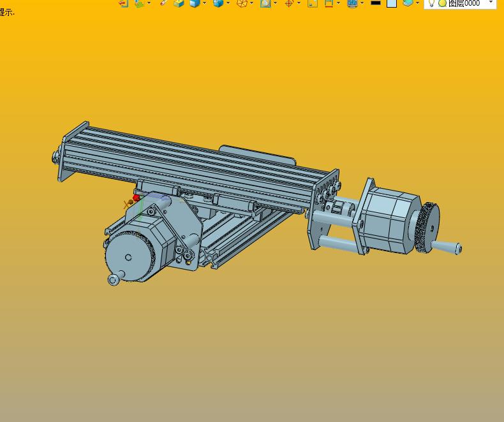Open dropdown beside picture frame icon
This screenshot has height=422, width=504.
pos(275,3)
